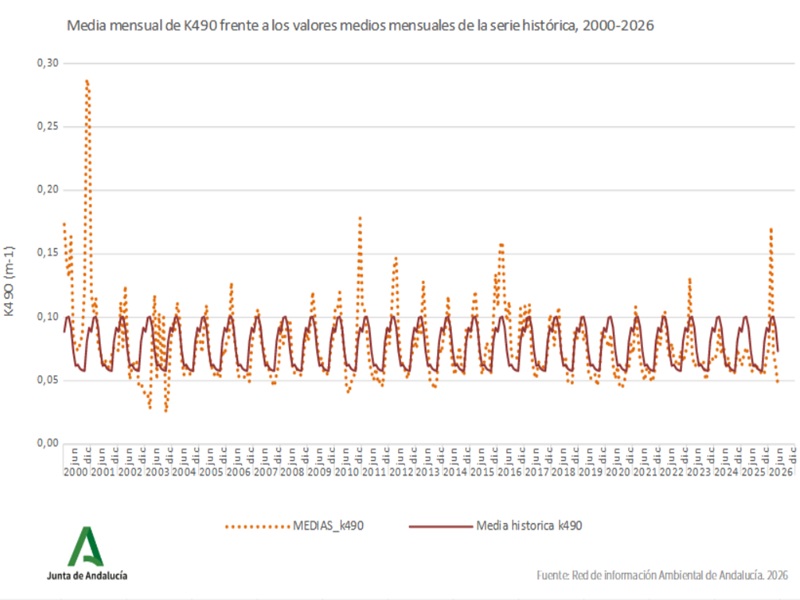800x600 pixels.
Task: Click the 2021 year label on x-axis
Action: tap(645, 472)
